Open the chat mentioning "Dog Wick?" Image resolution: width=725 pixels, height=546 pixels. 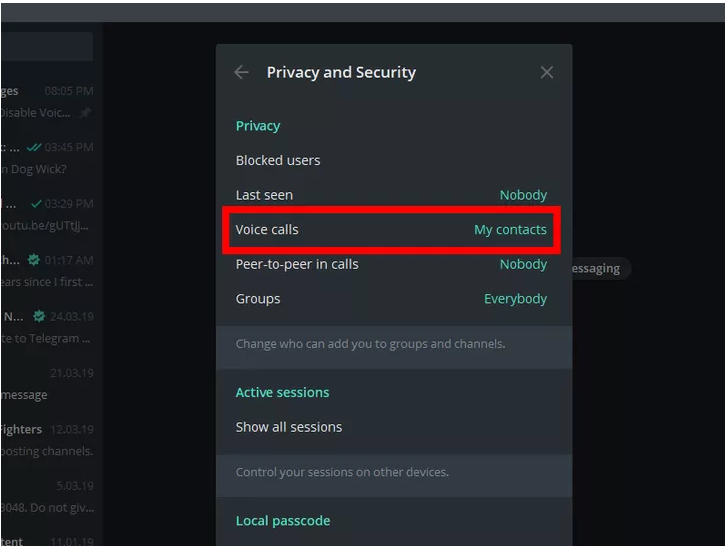coord(48,158)
